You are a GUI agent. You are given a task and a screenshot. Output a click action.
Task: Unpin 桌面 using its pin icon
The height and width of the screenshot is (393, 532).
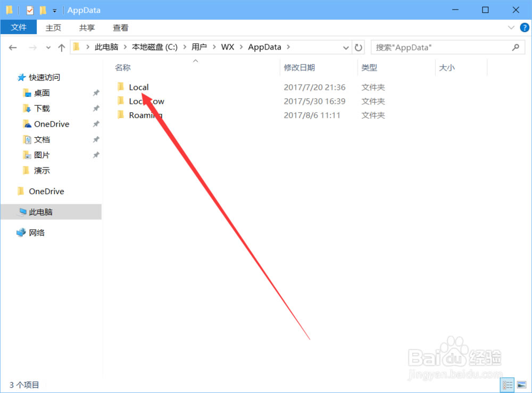pyautogui.click(x=96, y=93)
